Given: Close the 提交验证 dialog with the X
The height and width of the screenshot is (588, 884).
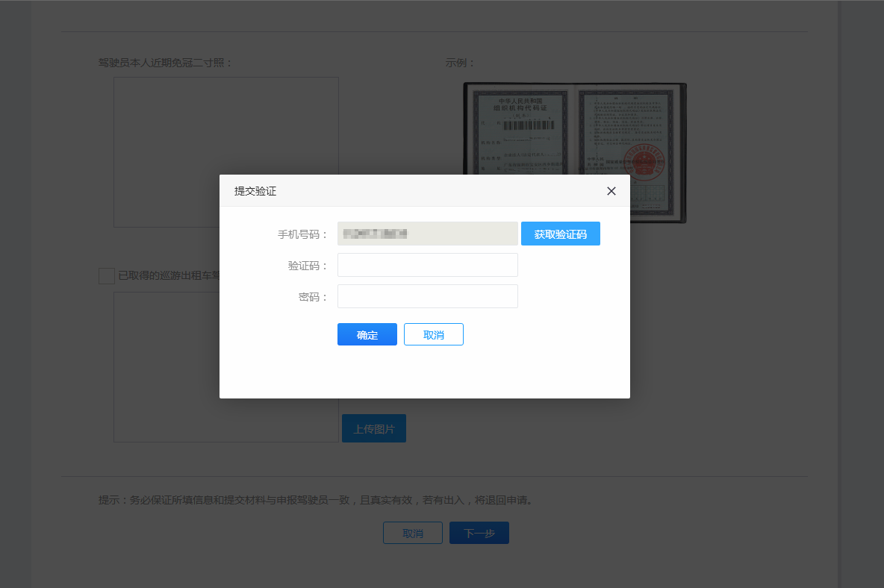Looking at the screenshot, I should point(611,191).
